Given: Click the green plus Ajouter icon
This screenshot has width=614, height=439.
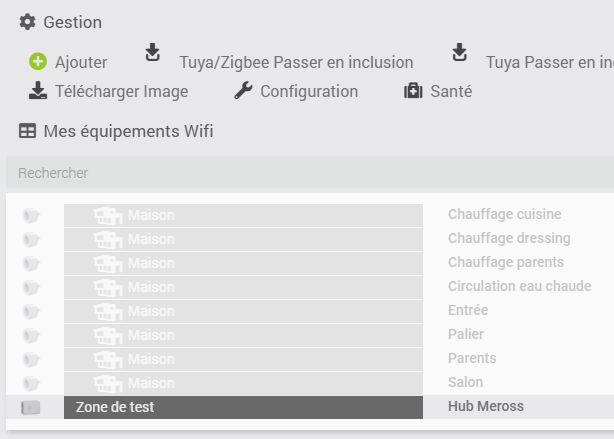Looking at the screenshot, I should 38,61.
